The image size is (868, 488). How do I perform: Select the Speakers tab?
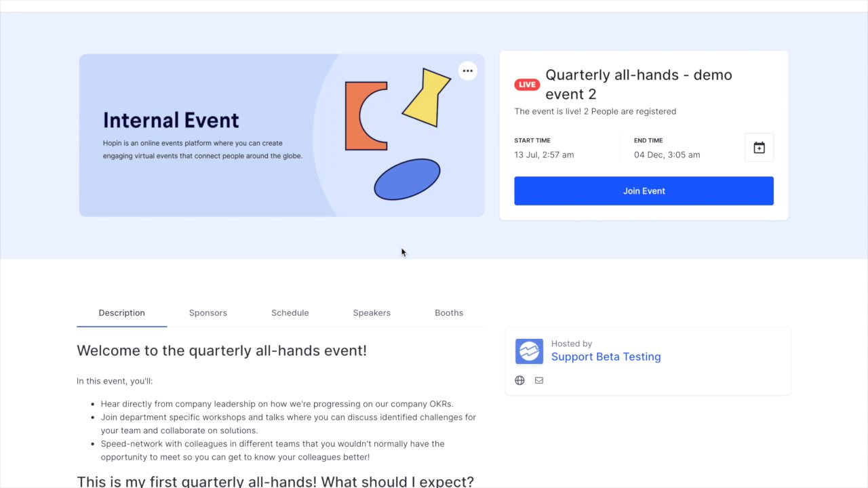pyautogui.click(x=372, y=313)
